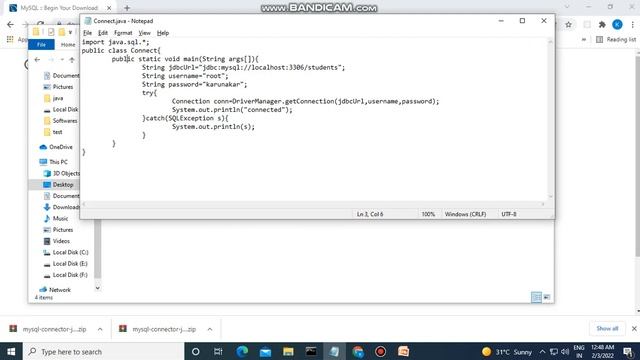This screenshot has height=360, width=640.
Task: Open Downloads in the Explorer sidebar
Action: click(x=62, y=207)
